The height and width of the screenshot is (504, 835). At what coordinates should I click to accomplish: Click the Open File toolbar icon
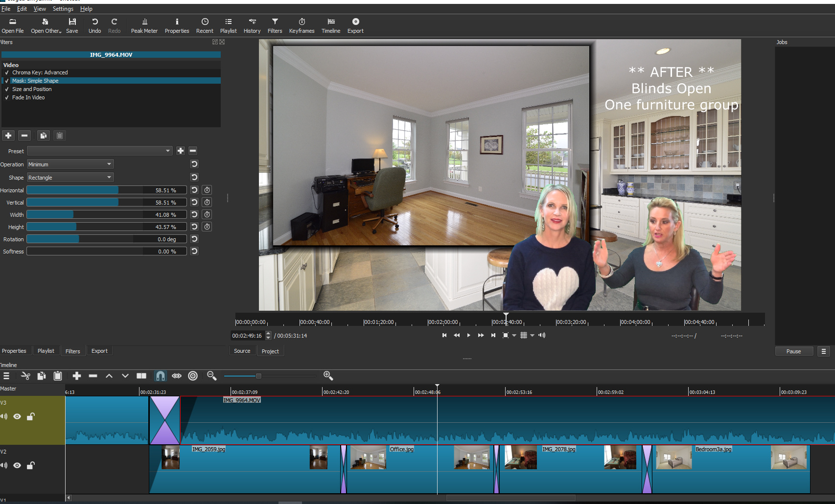tap(13, 25)
